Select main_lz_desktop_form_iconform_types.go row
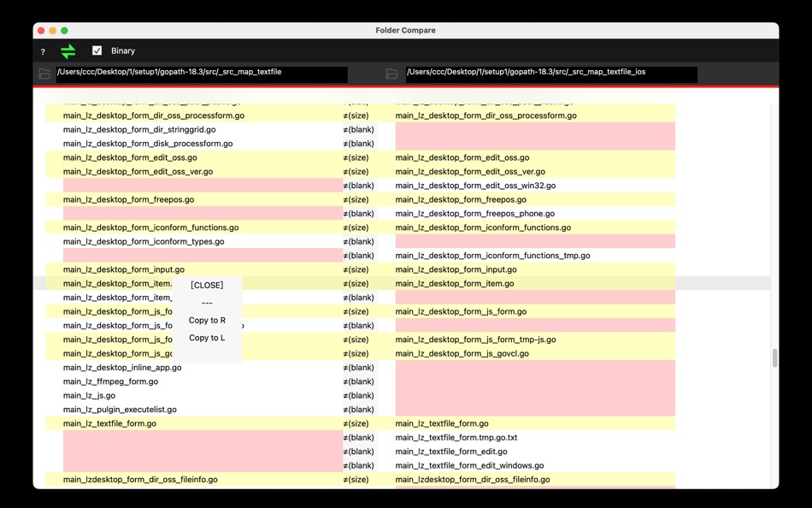 tap(144, 241)
